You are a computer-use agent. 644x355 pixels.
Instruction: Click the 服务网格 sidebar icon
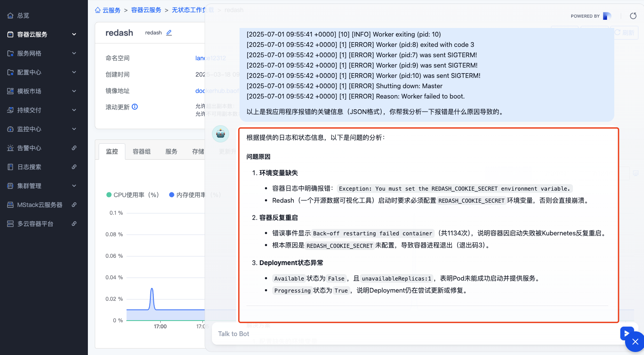pyautogui.click(x=10, y=53)
